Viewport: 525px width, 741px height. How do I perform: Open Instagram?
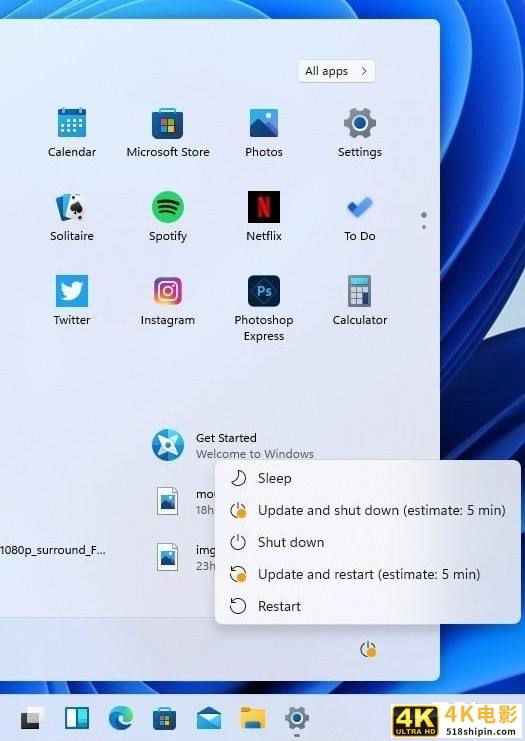168,301
